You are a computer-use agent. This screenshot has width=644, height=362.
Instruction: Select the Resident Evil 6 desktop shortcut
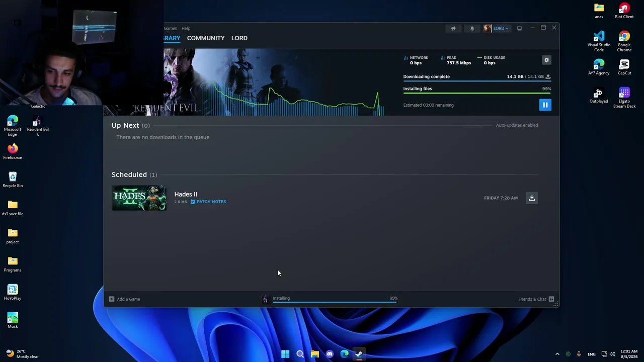pos(38,126)
